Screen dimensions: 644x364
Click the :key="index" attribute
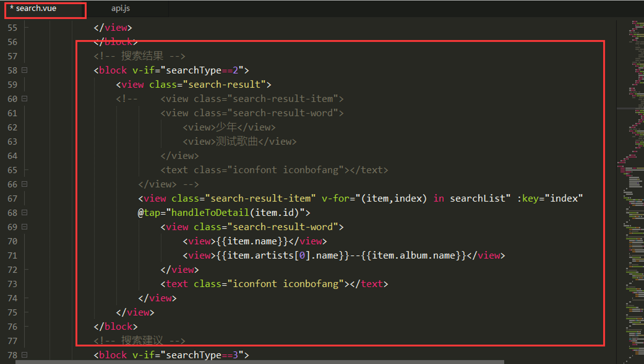tap(550, 199)
